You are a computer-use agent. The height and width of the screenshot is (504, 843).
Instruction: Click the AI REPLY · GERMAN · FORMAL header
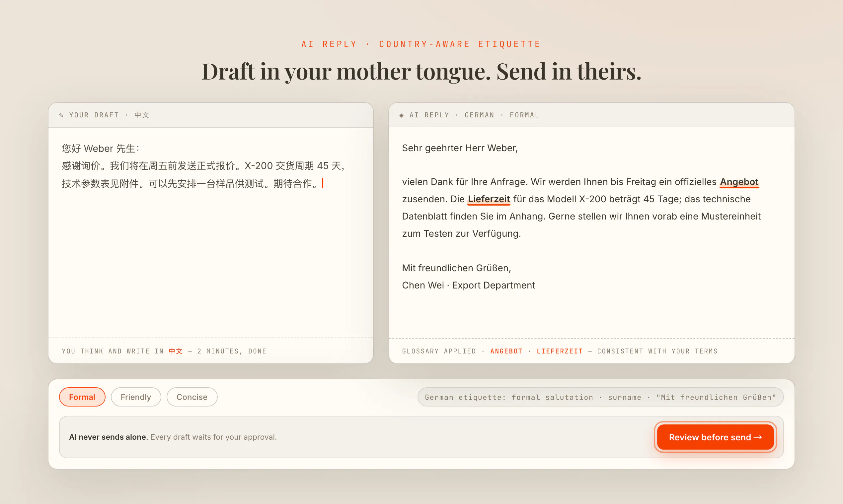[x=474, y=115]
